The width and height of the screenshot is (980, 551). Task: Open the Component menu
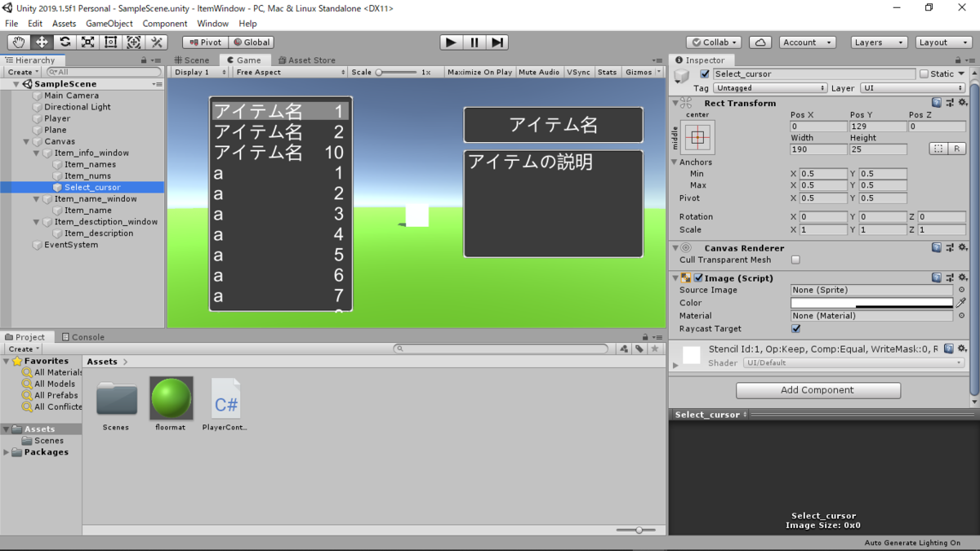coord(164,24)
